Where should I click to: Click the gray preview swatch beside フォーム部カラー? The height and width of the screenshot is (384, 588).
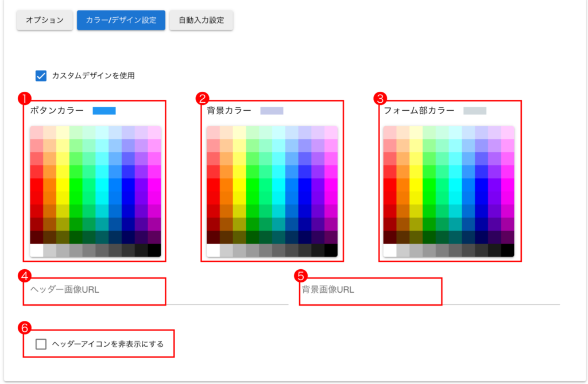tap(475, 111)
